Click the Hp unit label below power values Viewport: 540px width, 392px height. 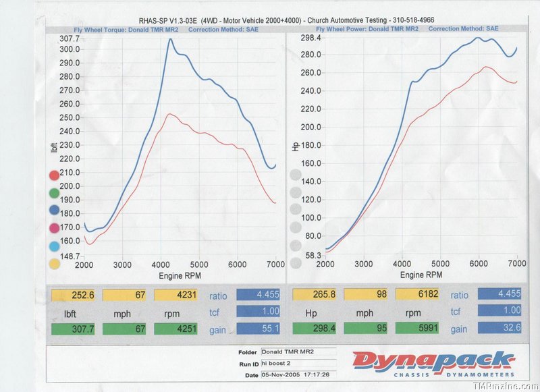[311, 313]
